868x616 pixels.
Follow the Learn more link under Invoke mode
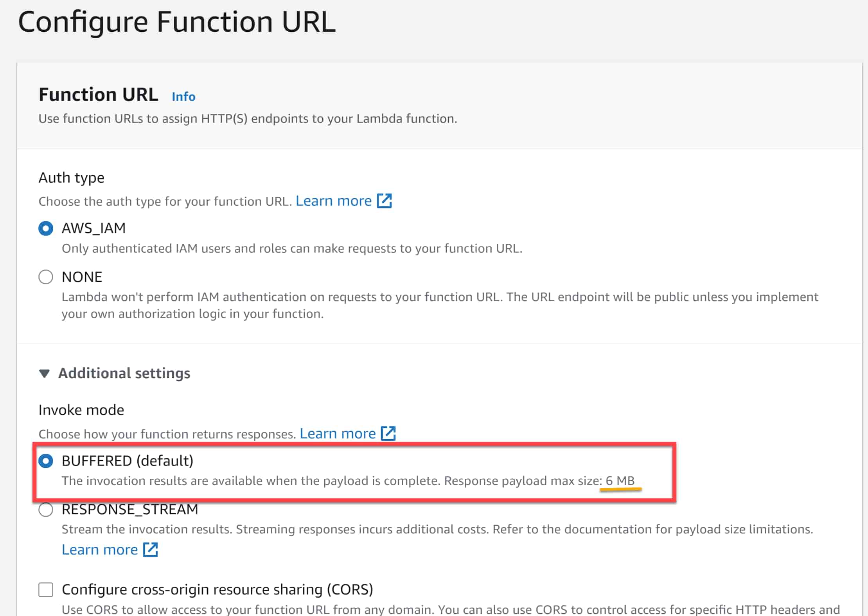338,433
